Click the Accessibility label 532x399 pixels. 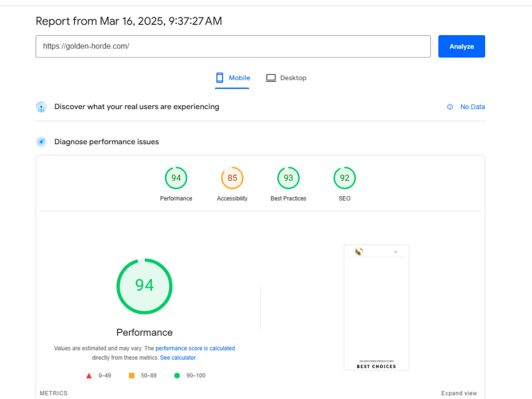coord(232,198)
